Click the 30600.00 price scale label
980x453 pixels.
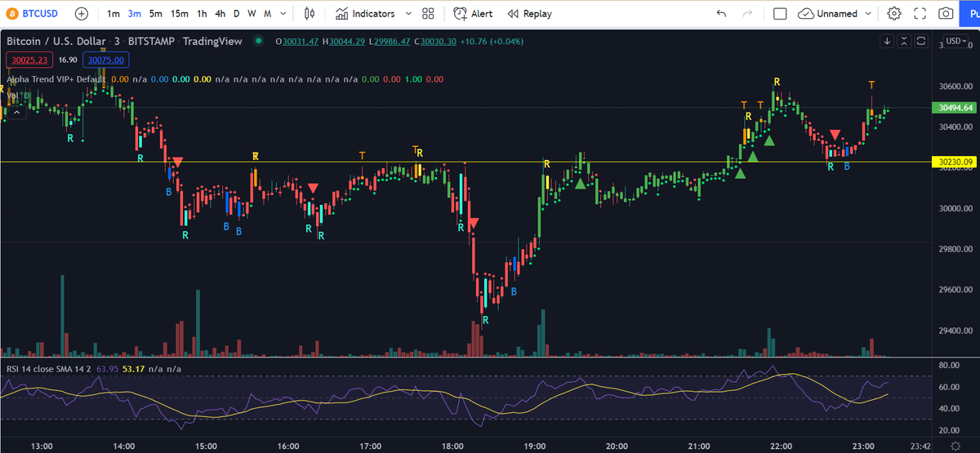click(955, 86)
